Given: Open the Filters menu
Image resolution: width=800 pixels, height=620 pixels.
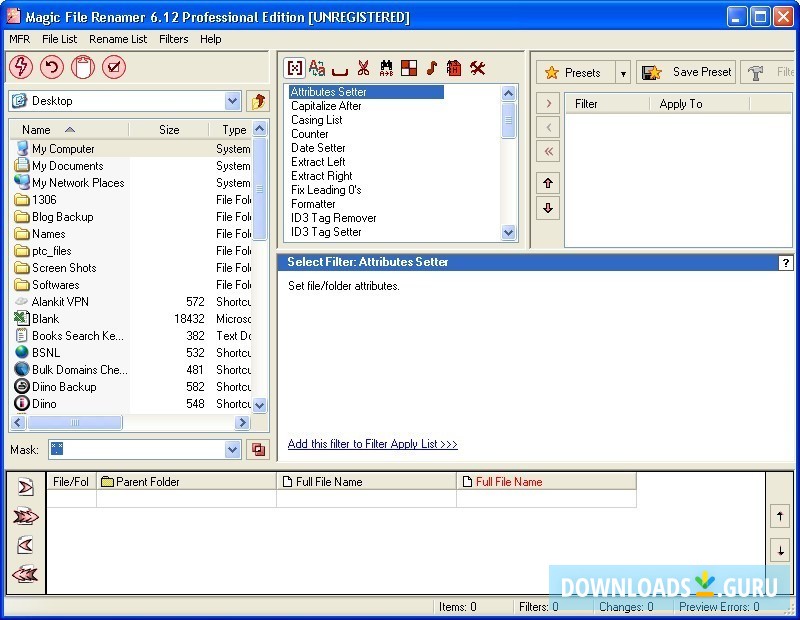Looking at the screenshot, I should (173, 39).
